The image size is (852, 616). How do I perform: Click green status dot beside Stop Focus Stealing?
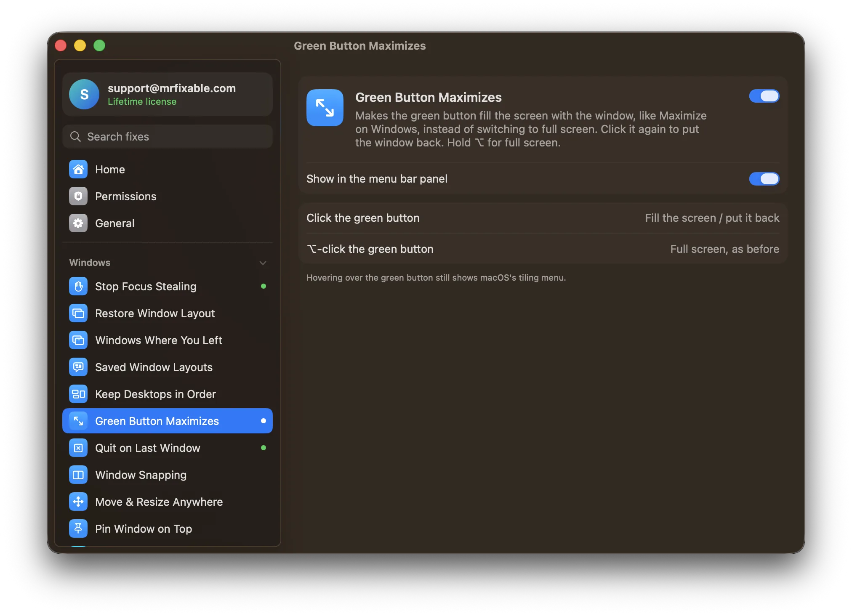264,286
